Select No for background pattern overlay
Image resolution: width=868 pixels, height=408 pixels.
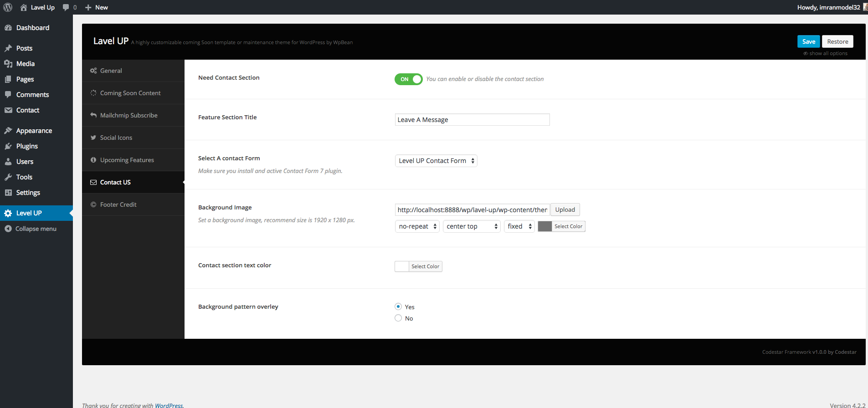[398, 318]
